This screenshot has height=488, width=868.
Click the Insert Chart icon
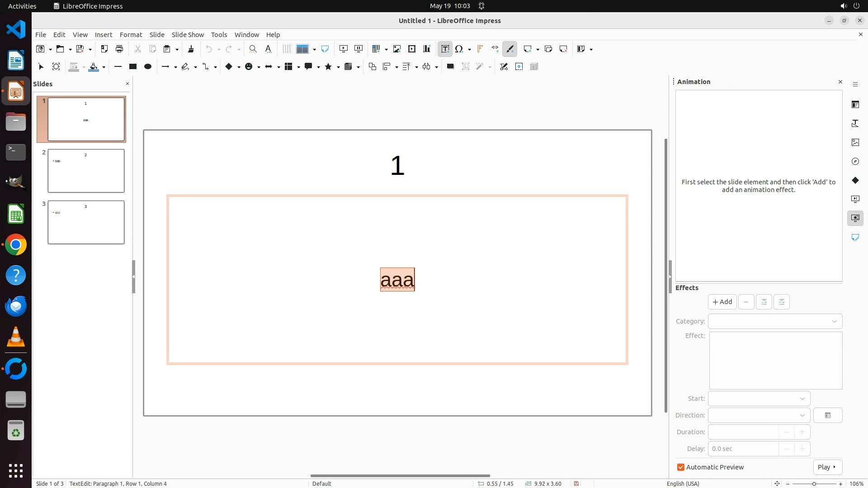426,49
